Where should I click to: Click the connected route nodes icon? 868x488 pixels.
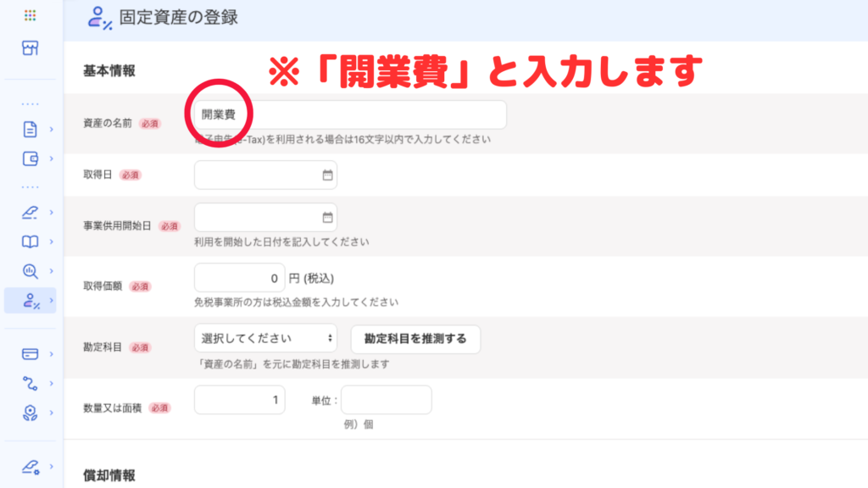(31, 383)
